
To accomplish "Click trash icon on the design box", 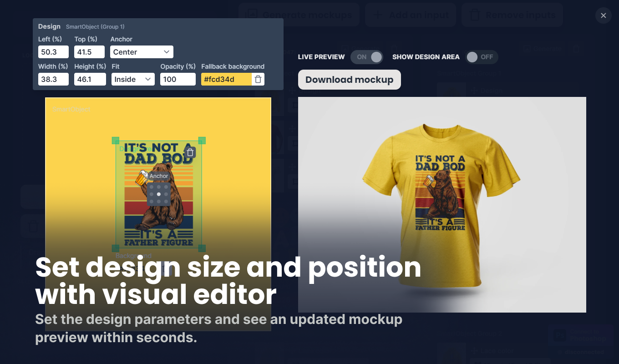I will pos(190,152).
